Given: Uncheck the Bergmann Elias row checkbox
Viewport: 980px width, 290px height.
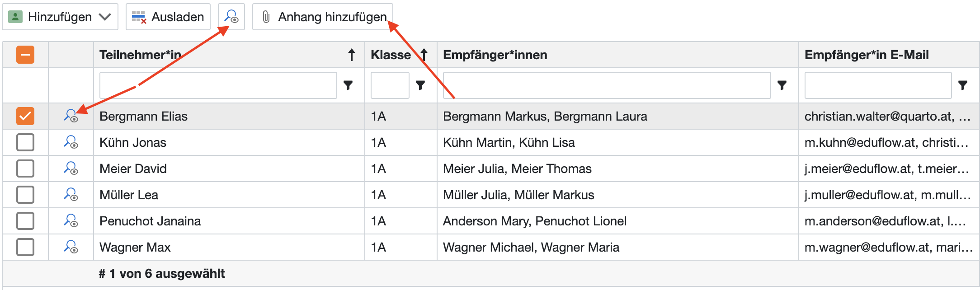Looking at the screenshot, I should click(x=25, y=116).
